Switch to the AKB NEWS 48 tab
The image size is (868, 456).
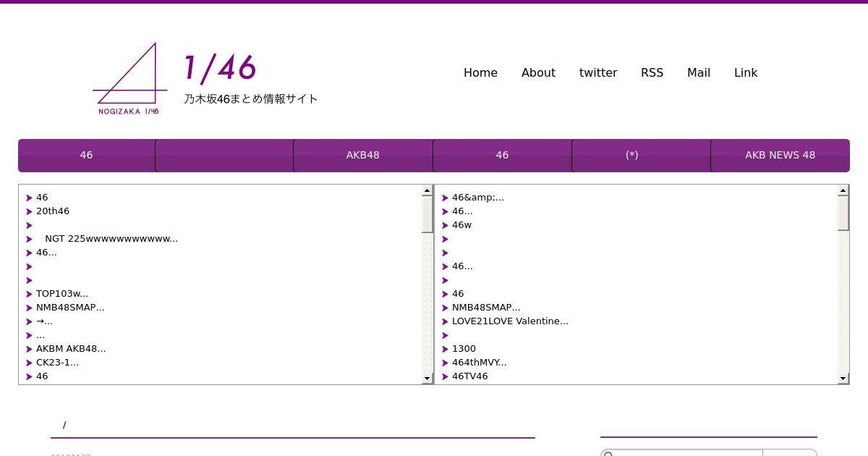[x=780, y=155]
